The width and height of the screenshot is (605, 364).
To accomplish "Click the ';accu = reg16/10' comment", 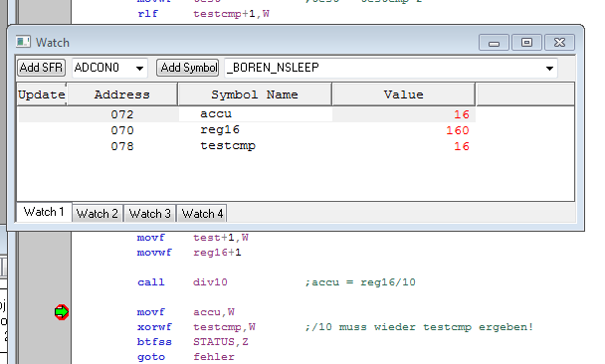I will [360, 282].
